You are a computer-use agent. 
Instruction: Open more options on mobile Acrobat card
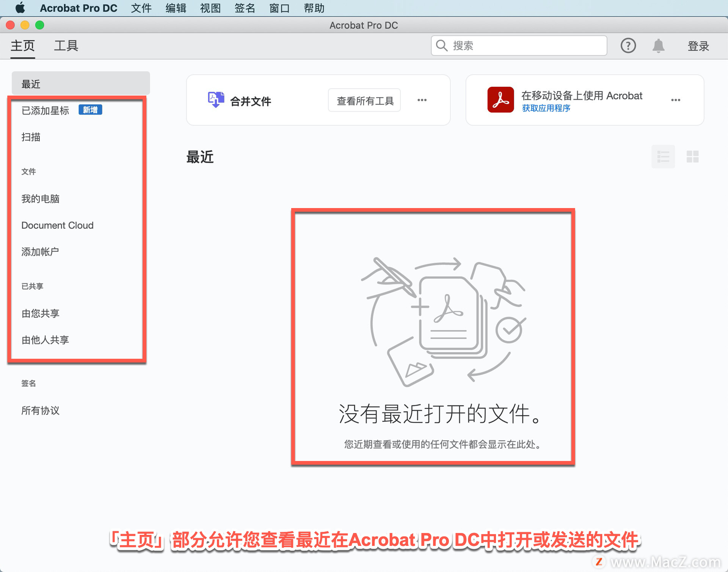point(676,100)
